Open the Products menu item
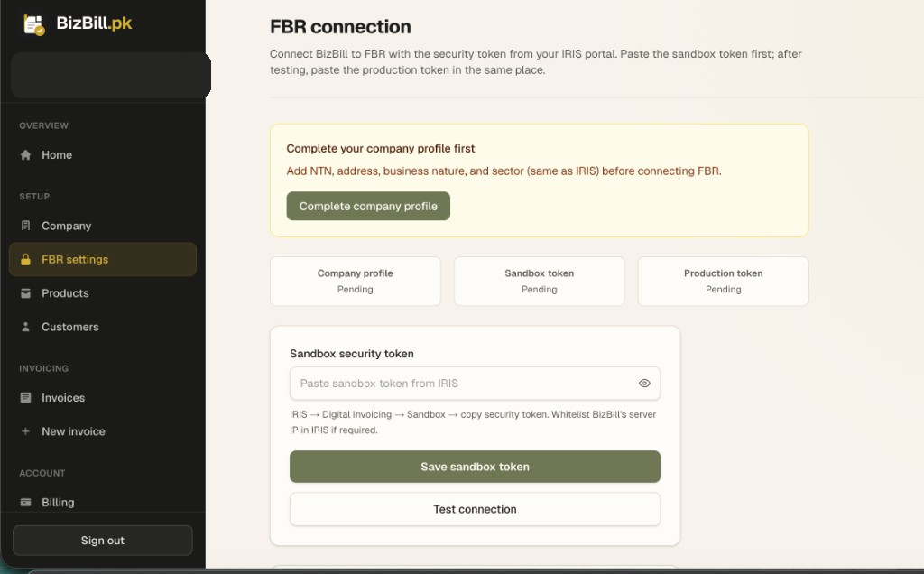The width and height of the screenshot is (924, 574). (x=103, y=293)
